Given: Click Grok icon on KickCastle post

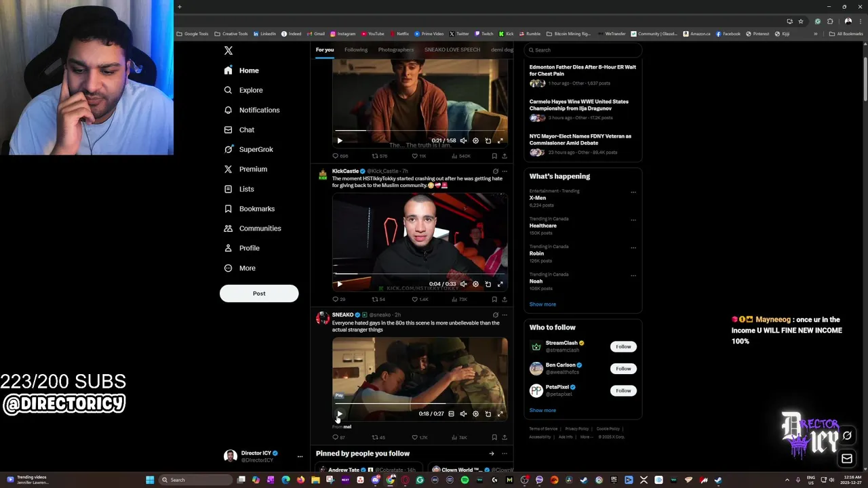Looking at the screenshot, I should pos(495,171).
